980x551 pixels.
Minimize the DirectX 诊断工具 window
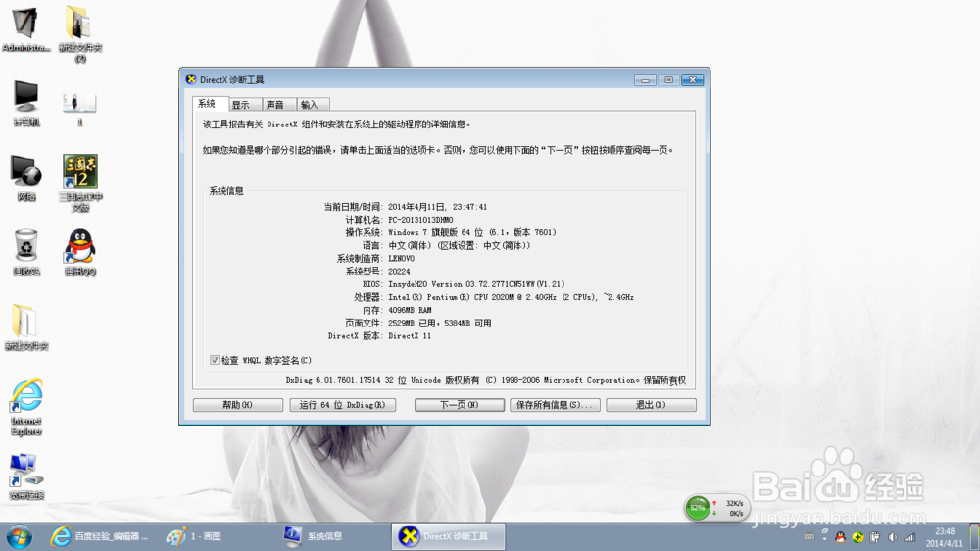pyautogui.click(x=645, y=80)
